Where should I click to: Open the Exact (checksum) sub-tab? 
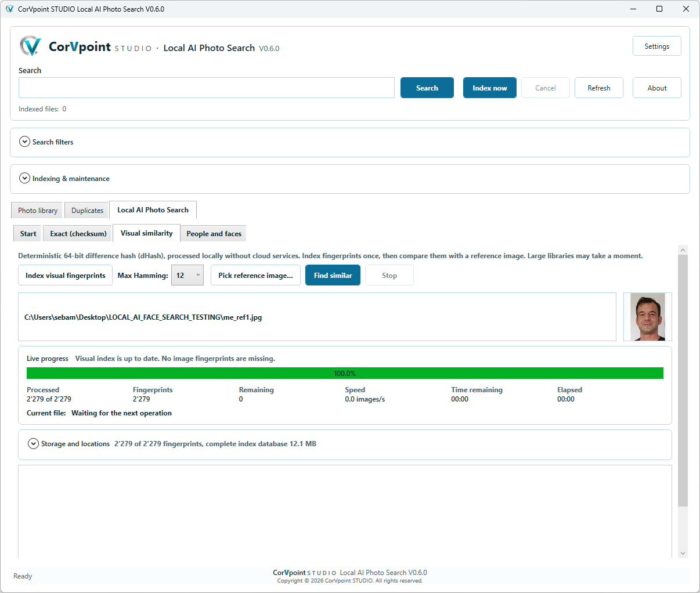(x=78, y=233)
